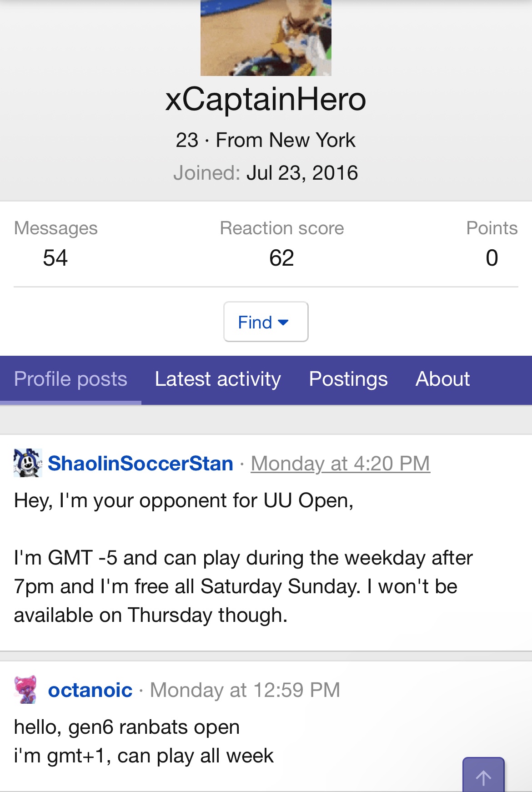Click the Monday at 12:59 PM timestamp
The image size is (532, 792).
coord(245,690)
